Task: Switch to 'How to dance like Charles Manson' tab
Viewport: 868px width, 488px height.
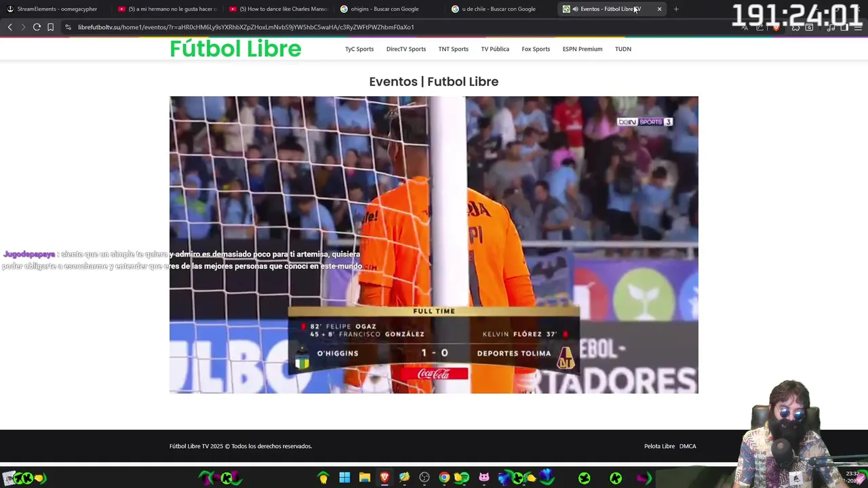Action: point(278,9)
